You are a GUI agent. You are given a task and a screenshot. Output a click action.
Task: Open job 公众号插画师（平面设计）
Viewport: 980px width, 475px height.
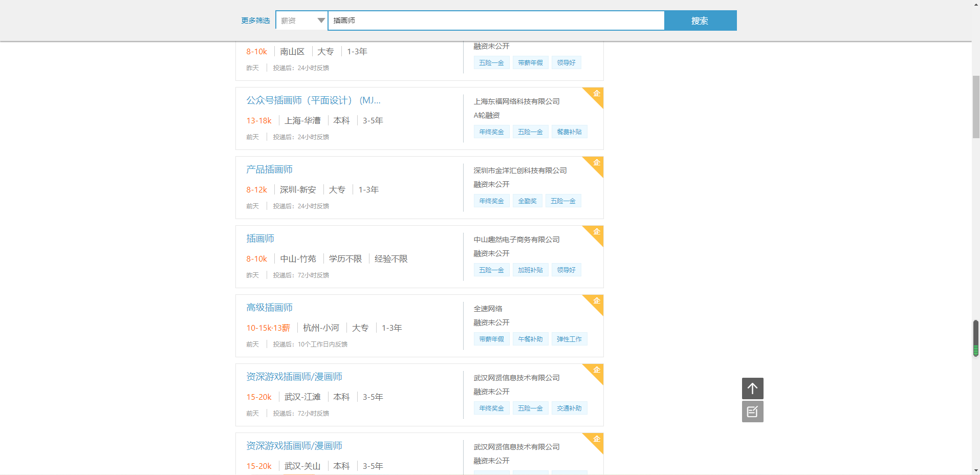[313, 100]
